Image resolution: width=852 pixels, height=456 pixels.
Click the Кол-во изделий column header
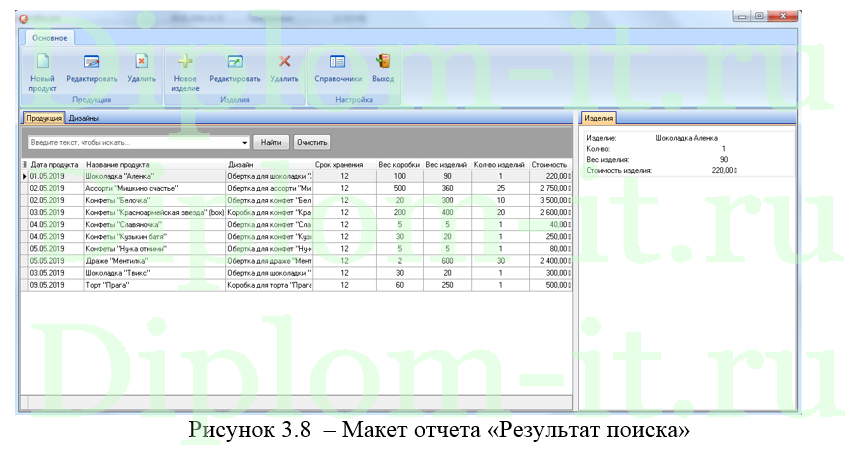[x=500, y=164]
